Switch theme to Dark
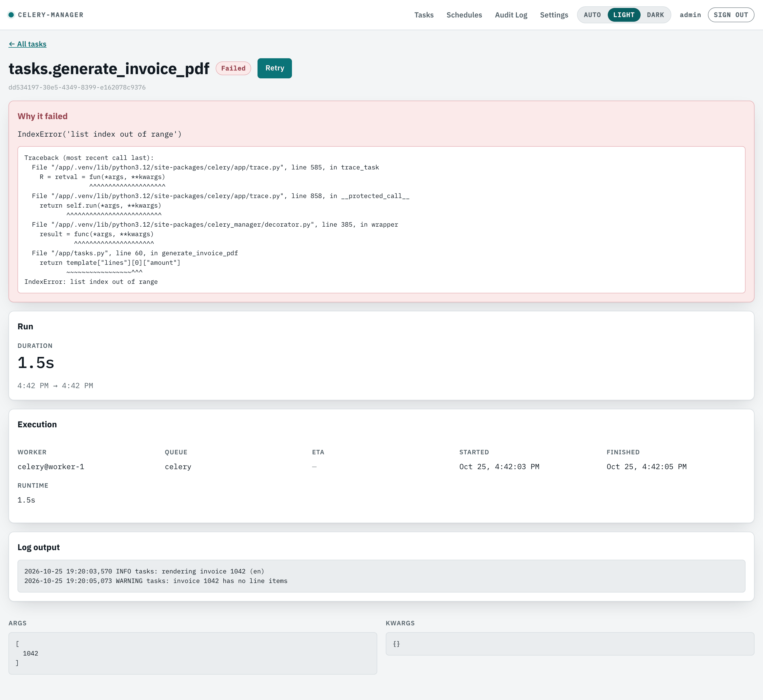 (655, 15)
